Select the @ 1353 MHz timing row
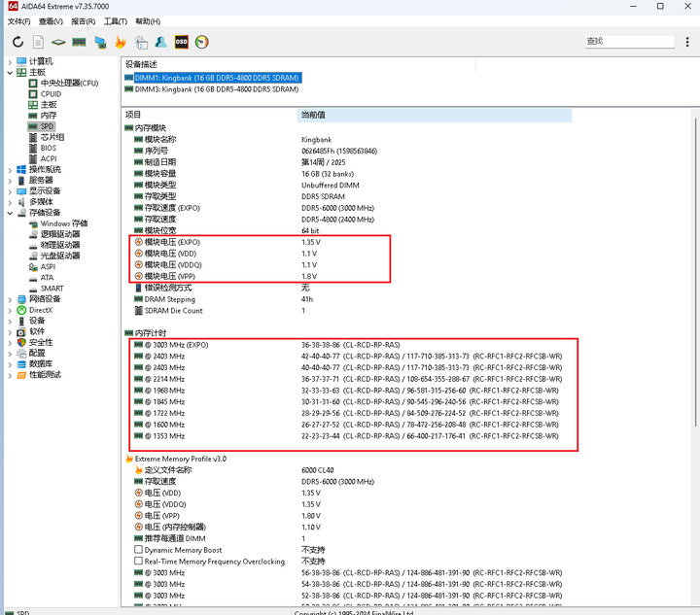 pyautogui.click(x=346, y=436)
